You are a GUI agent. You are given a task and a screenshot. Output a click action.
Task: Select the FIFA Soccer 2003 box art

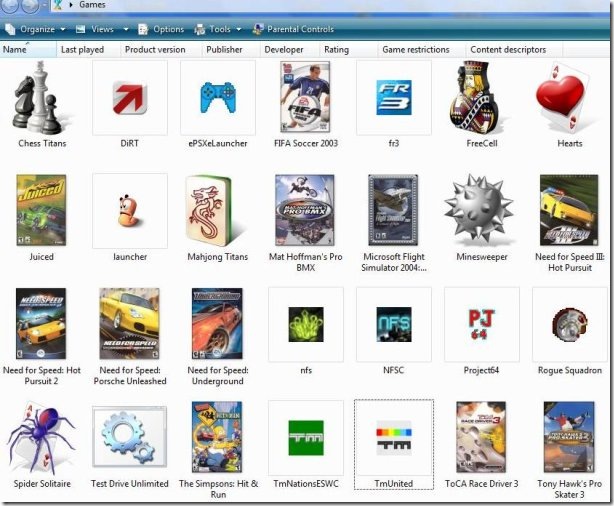tap(305, 97)
